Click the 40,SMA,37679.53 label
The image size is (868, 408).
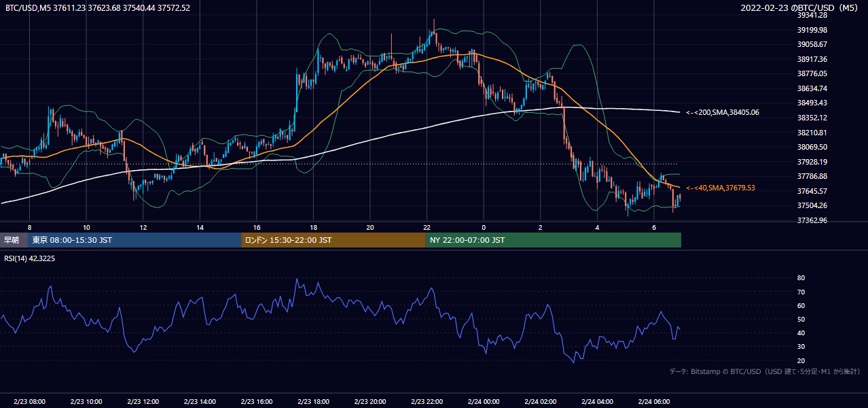[721, 188]
